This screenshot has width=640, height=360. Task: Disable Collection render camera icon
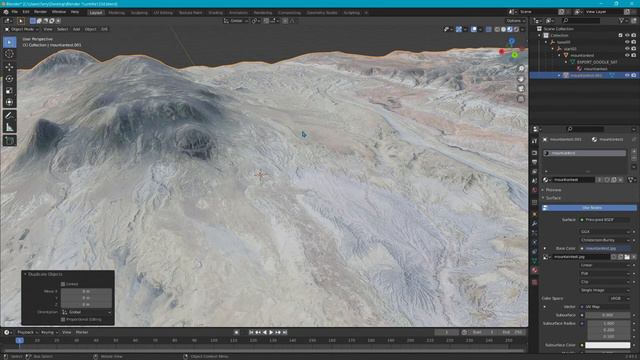634,36
